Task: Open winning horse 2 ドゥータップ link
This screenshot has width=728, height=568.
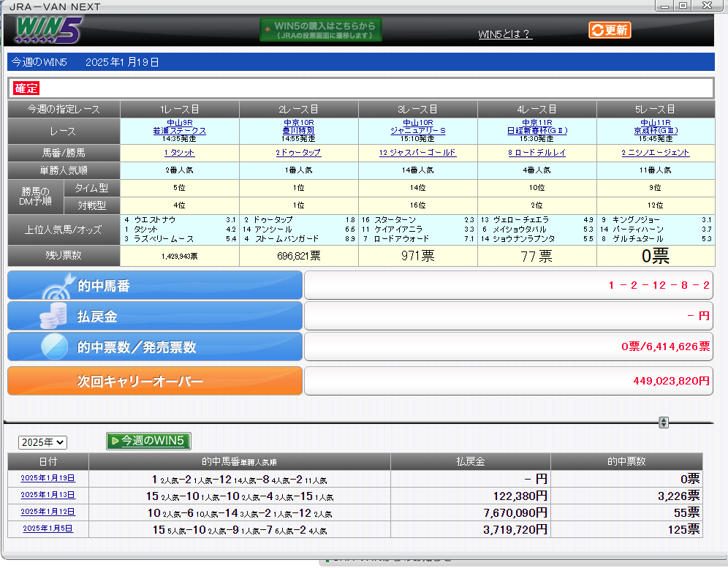Action: click(x=298, y=153)
